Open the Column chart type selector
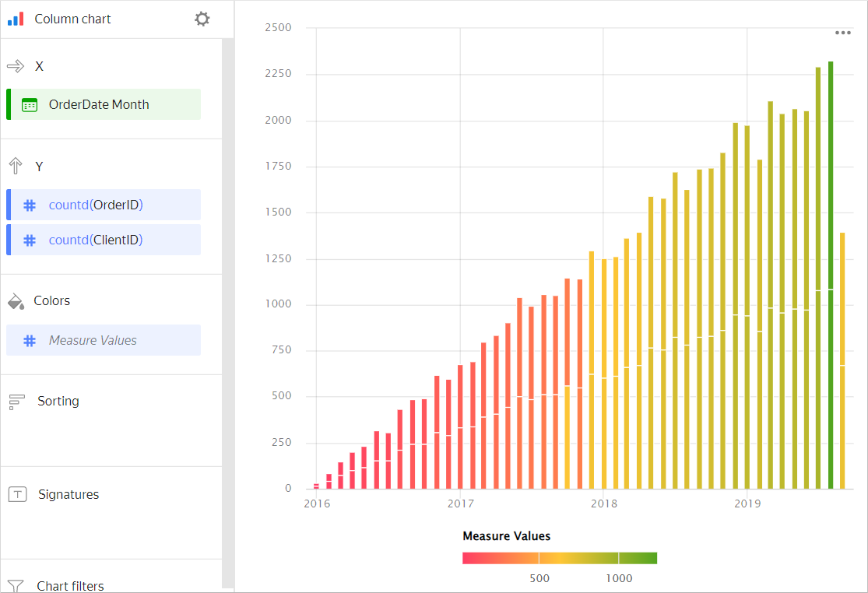 click(x=72, y=19)
